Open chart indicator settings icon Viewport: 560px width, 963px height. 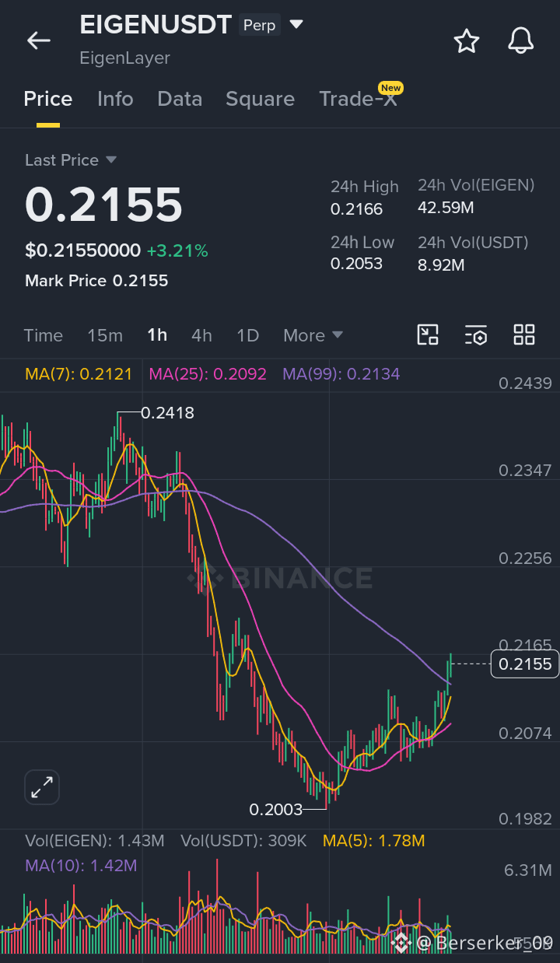tap(476, 335)
